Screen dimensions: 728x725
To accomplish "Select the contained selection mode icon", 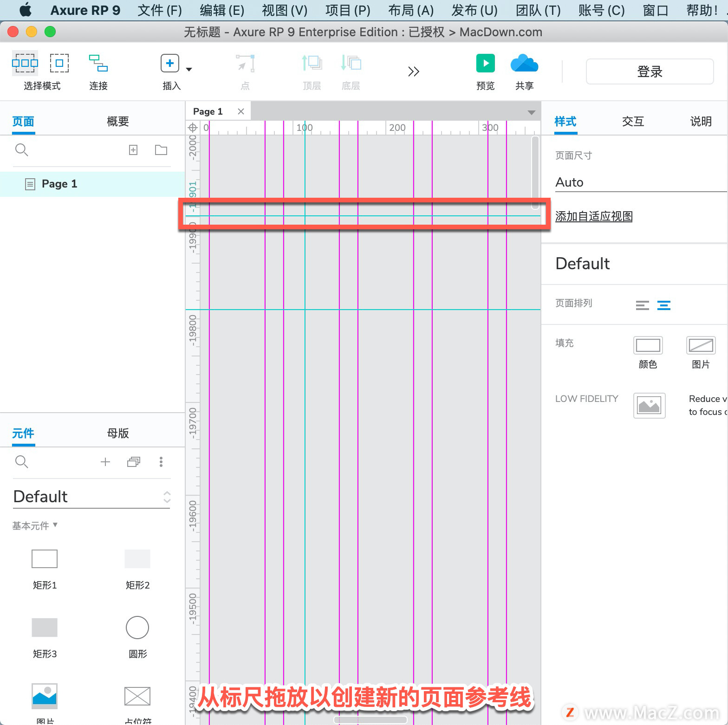I will tap(59, 63).
